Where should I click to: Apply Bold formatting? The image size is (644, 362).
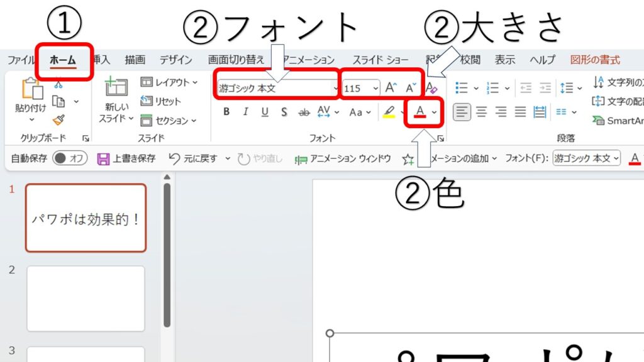pyautogui.click(x=226, y=112)
